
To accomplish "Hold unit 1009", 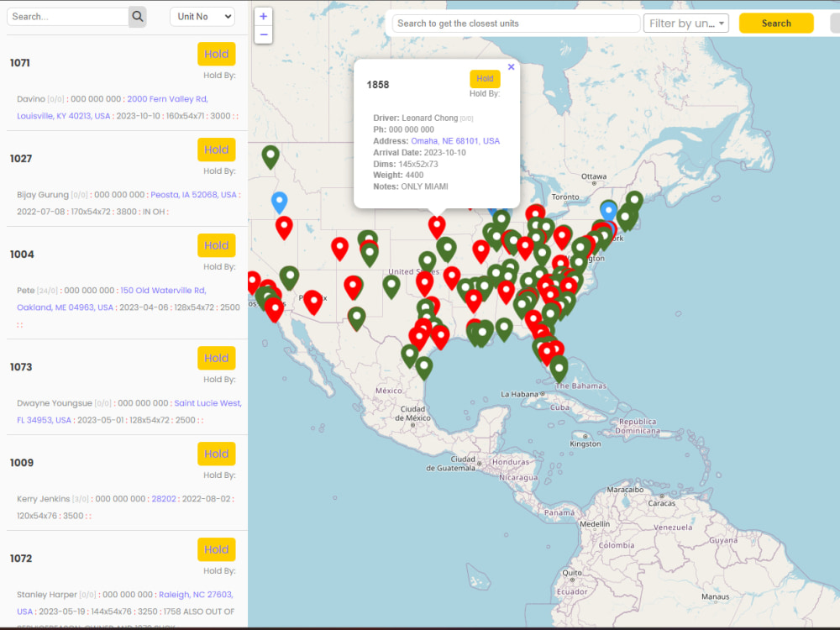I will pos(217,454).
